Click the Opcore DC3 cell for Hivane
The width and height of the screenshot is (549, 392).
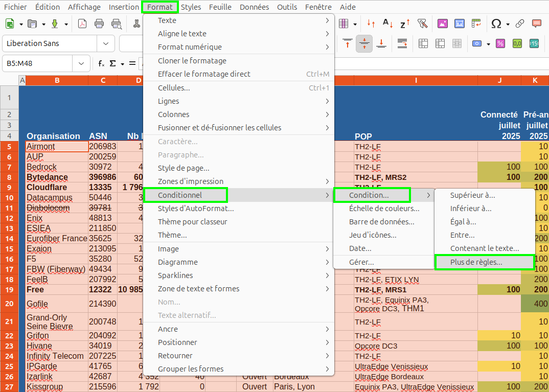click(416, 346)
